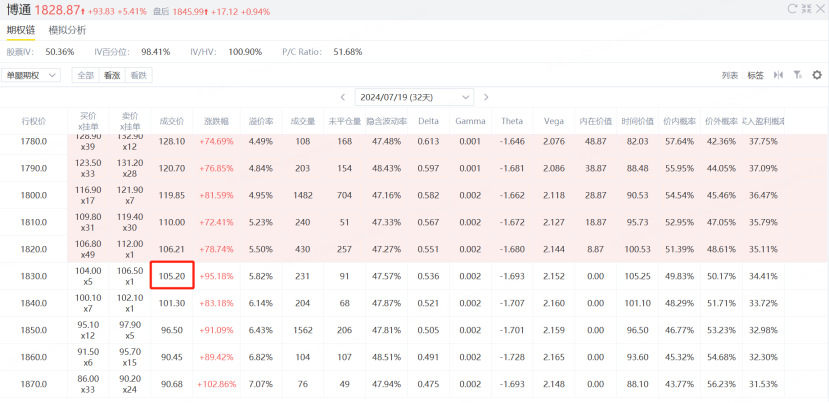Screen dimensions: 829x403
Task: Select the 全部 option type filter
Action: (x=86, y=76)
